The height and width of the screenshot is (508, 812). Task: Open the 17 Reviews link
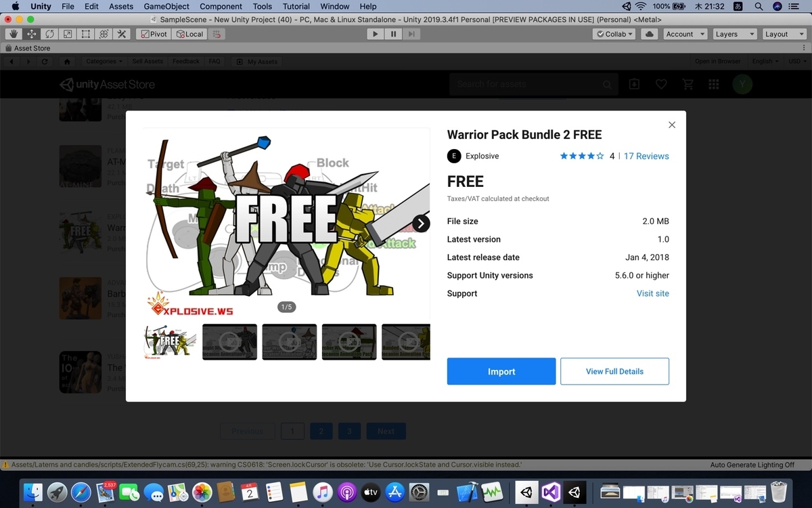[x=646, y=156]
